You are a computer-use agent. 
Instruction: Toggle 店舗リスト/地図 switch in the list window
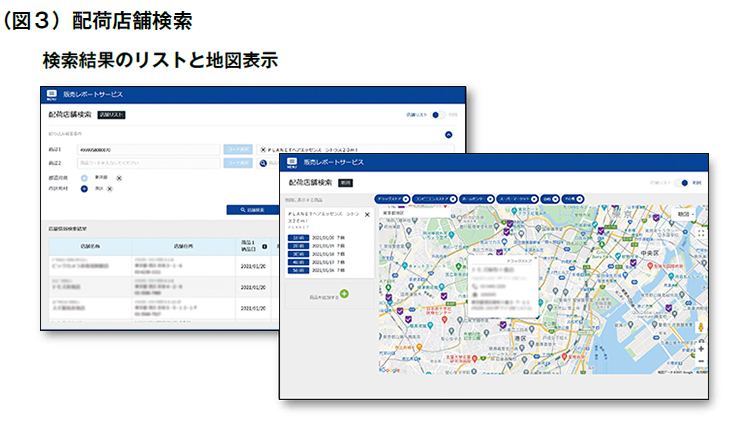click(x=437, y=115)
